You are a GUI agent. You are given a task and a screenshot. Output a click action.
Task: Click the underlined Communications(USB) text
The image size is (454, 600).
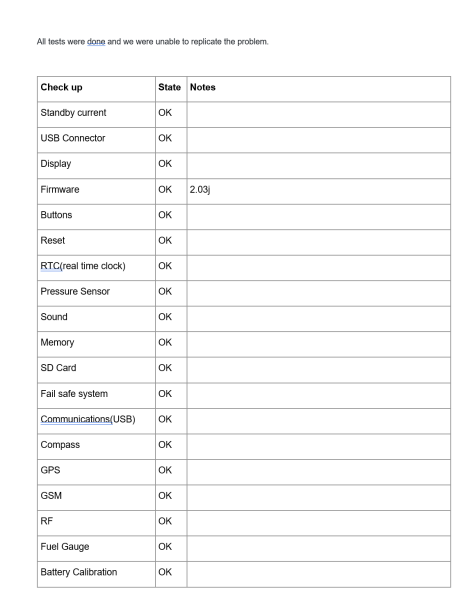click(88, 419)
